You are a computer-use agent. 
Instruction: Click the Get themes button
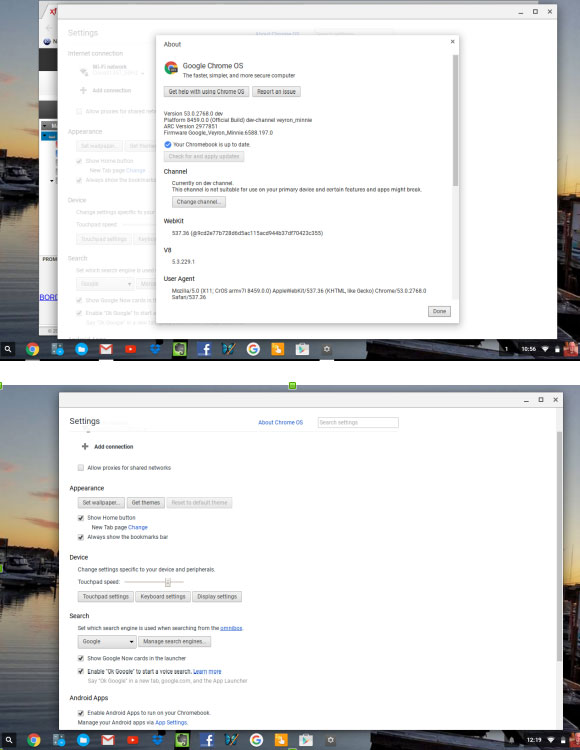[x=146, y=503]
